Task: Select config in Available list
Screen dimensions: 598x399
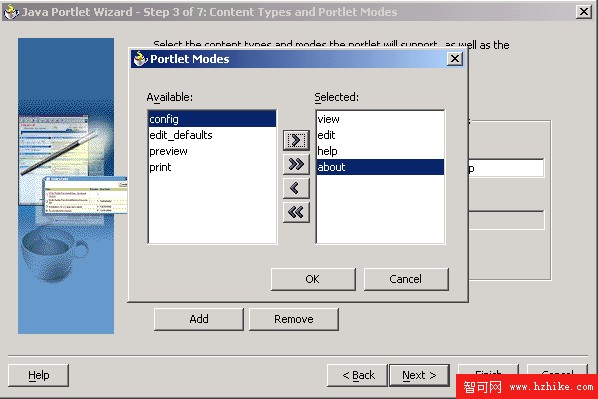Action: click(212, 119)
